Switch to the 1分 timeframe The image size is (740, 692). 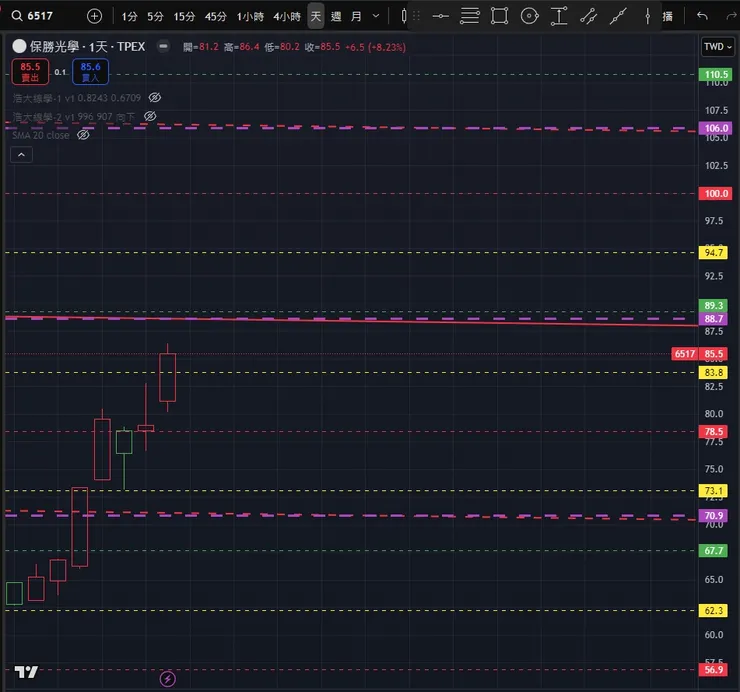pos(129,17)
